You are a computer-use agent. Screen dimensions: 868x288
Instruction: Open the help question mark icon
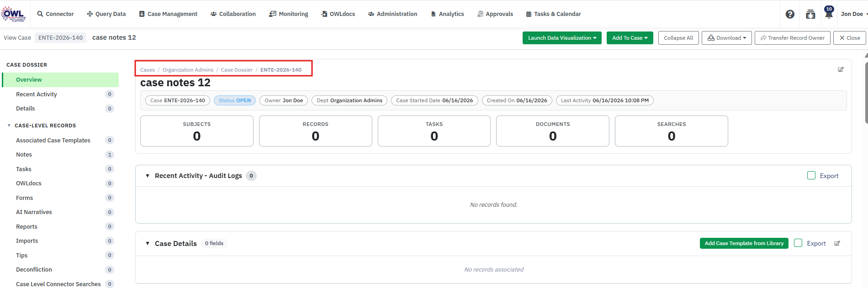click(790, 14)
